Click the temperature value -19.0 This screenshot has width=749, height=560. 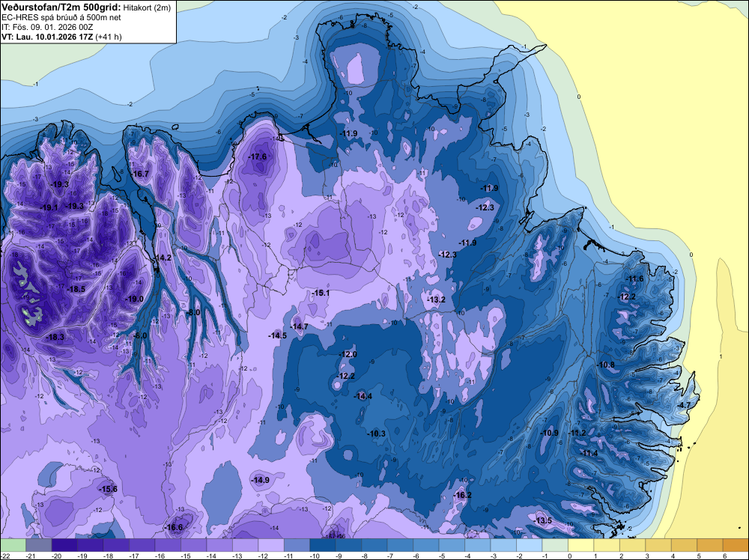[x=134, y=299]
